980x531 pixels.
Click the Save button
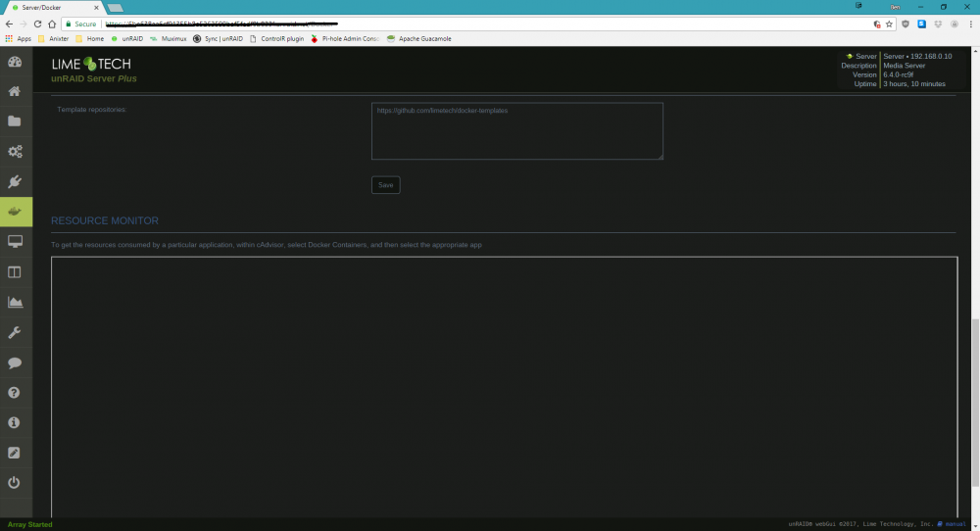pos(385,185)
